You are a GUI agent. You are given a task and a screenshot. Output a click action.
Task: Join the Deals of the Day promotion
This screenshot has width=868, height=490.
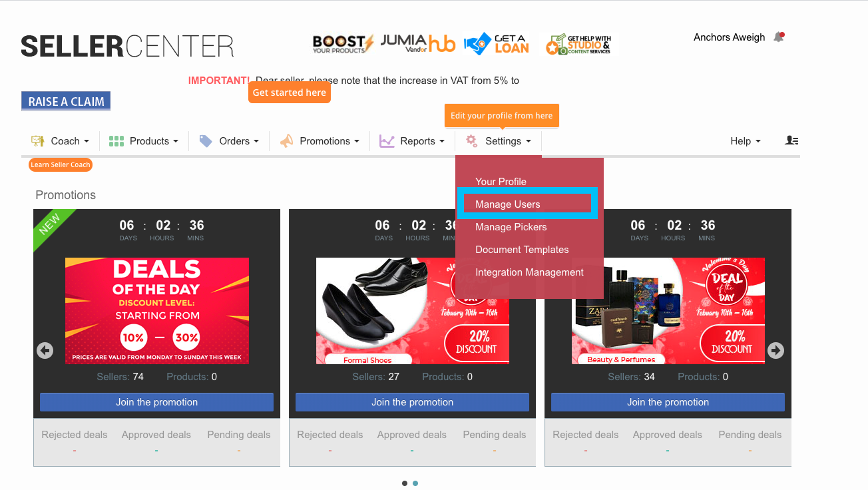[156, 402]
